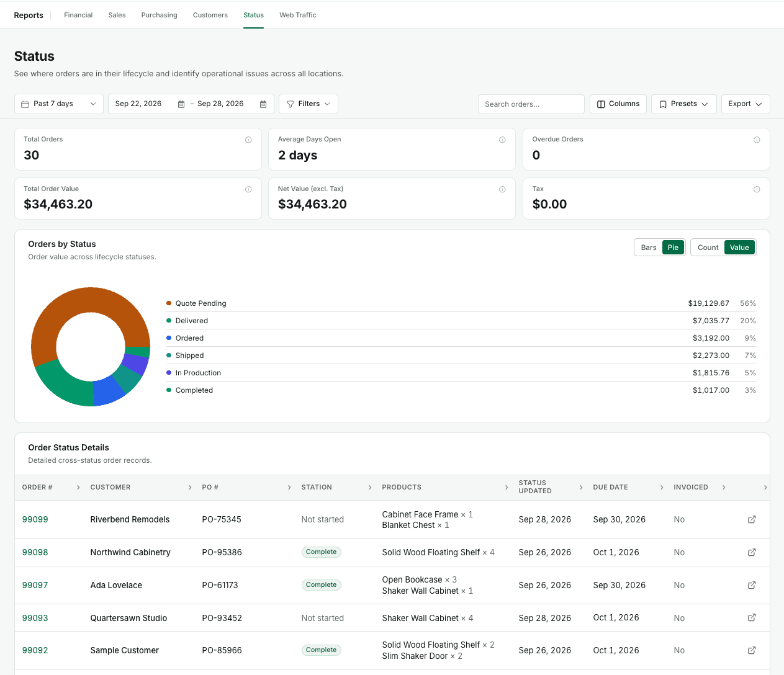Open external link icon for order 99093
This screenshot has height=675, width=784.
[x=752, y=618]
